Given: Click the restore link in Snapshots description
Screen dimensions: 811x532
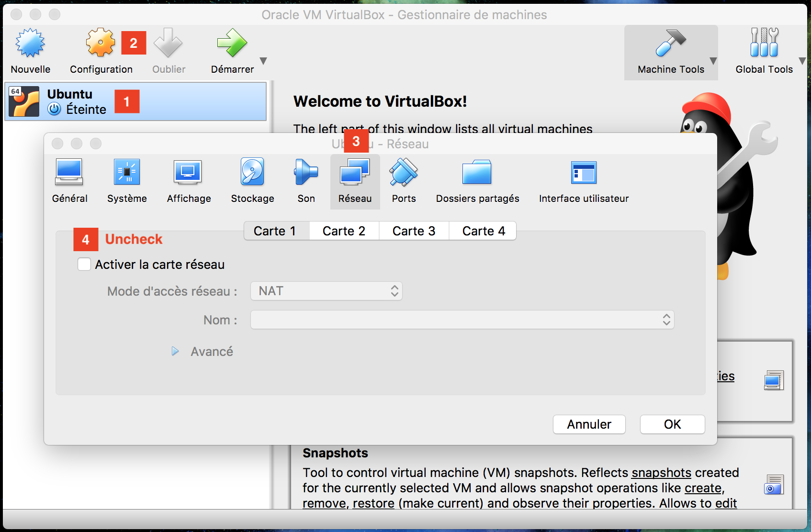Looking at the screenshot, I should (x=373, y=503).
